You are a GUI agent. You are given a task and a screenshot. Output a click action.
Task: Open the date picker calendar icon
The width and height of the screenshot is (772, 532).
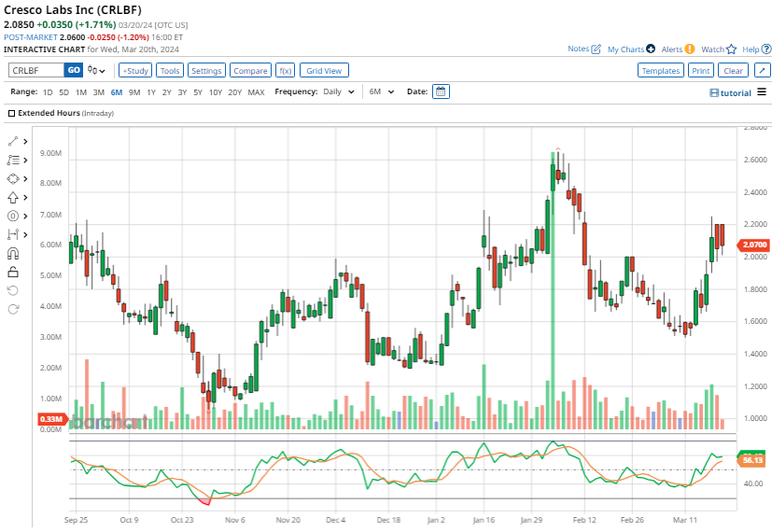pos(441,91)
